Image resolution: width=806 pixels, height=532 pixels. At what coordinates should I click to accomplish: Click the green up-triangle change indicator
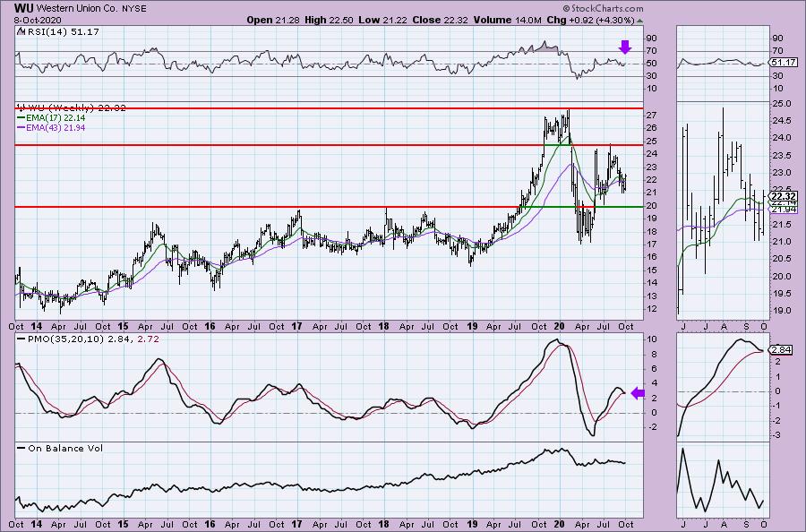pos(639,21)
